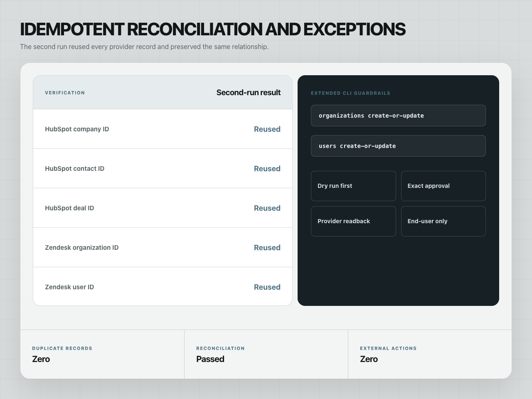The height and width of the screenshot is (399, 532).
Task: Click the "organizations create-or-update" command box
Action: [x=398, y=116]
